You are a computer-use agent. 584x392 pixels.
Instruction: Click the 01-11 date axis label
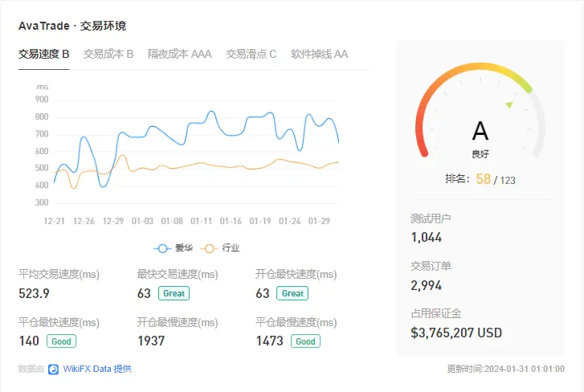(201, 221)
